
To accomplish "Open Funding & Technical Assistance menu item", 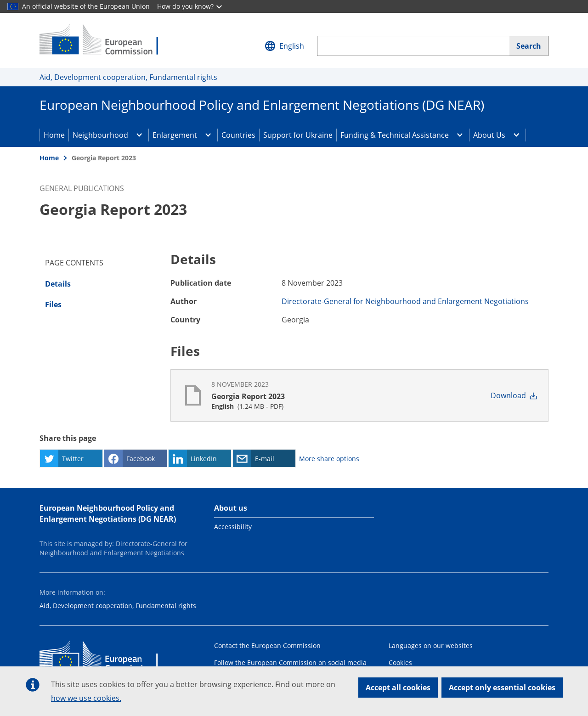I will tap(395, 135).
